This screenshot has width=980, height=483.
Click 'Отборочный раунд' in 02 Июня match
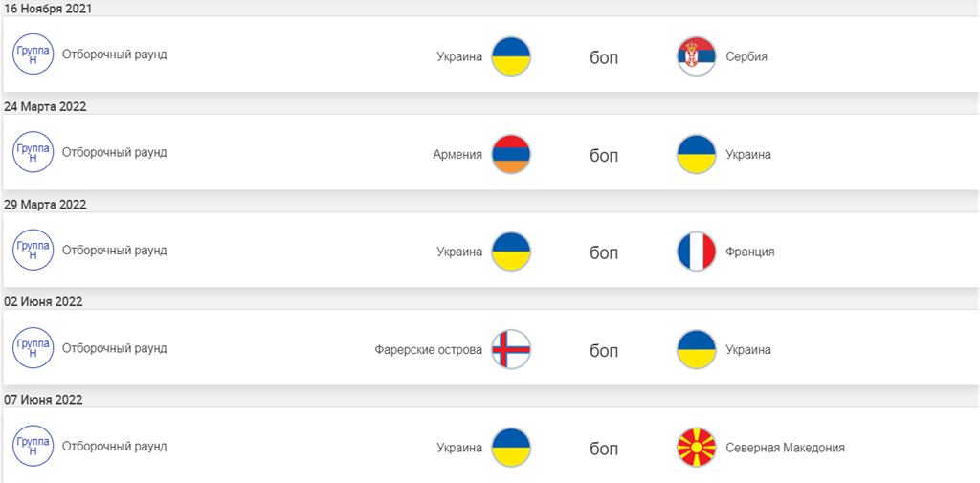(x=115, y=348)
